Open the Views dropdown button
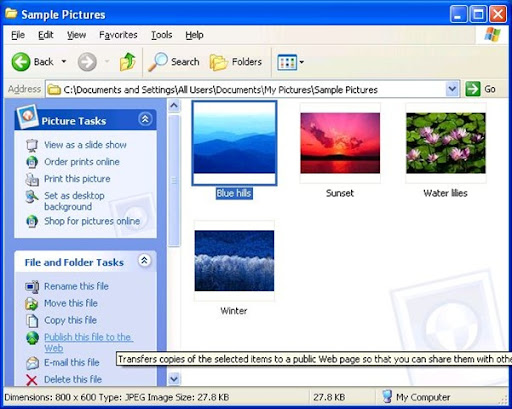This screenshot has width=512, height=409. pos(290,62)
